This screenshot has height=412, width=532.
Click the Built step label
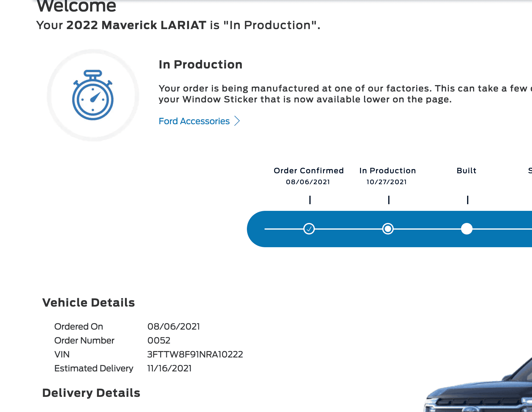(x=466, y=171)
